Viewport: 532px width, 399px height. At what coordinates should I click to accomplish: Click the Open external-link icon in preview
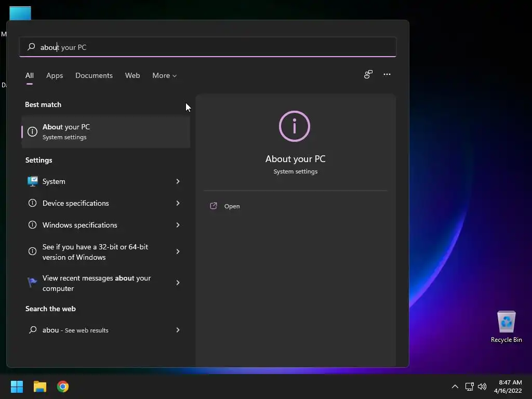pos(214,206)
